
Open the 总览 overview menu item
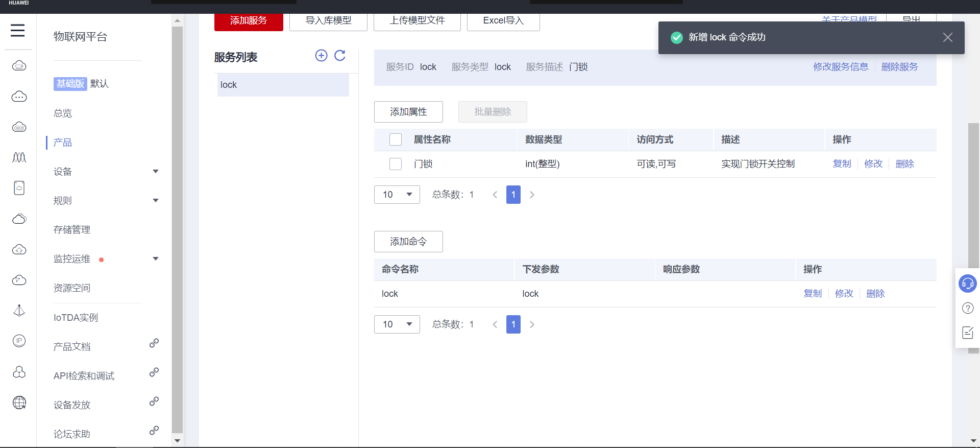tap(63, 113)
